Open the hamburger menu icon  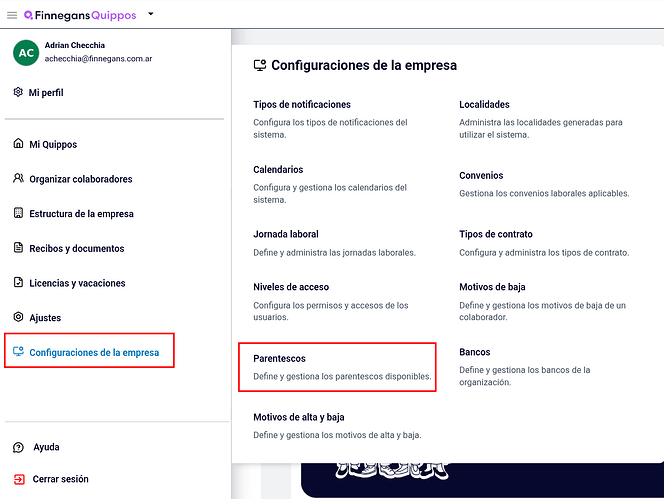coord(12,16)
